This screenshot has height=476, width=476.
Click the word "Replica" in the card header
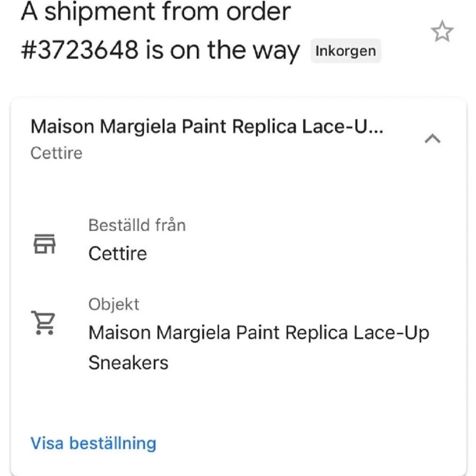pyautogui.click(x=264, y=126)
